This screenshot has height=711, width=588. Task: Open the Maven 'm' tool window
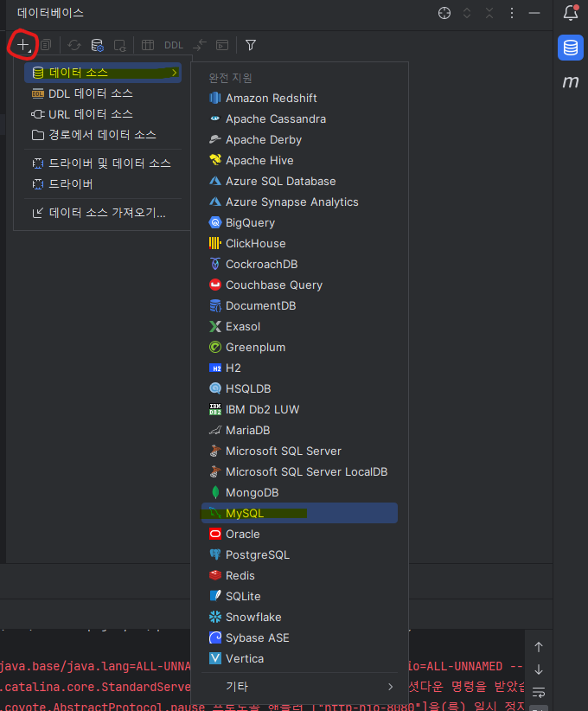click(571, 81)
